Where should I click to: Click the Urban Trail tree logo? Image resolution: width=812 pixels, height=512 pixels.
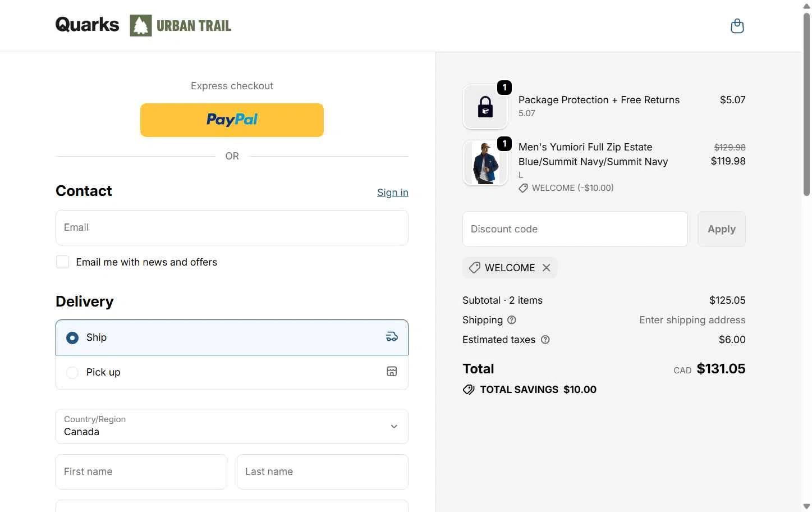click(x=181, y=26)
